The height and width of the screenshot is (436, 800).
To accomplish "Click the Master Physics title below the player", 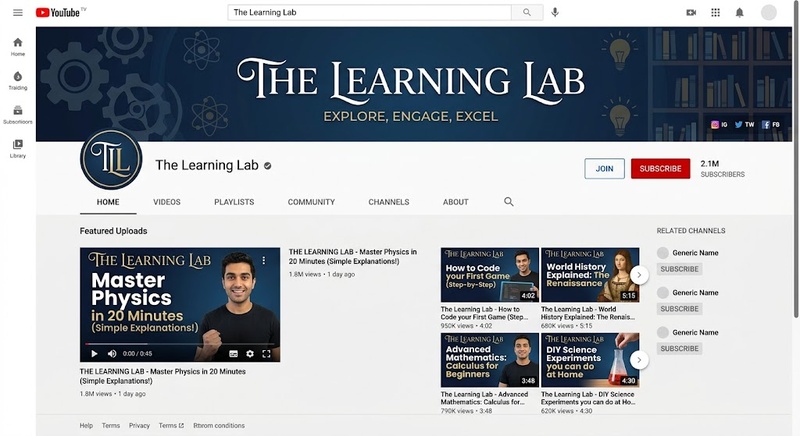I will coord(162,376).
